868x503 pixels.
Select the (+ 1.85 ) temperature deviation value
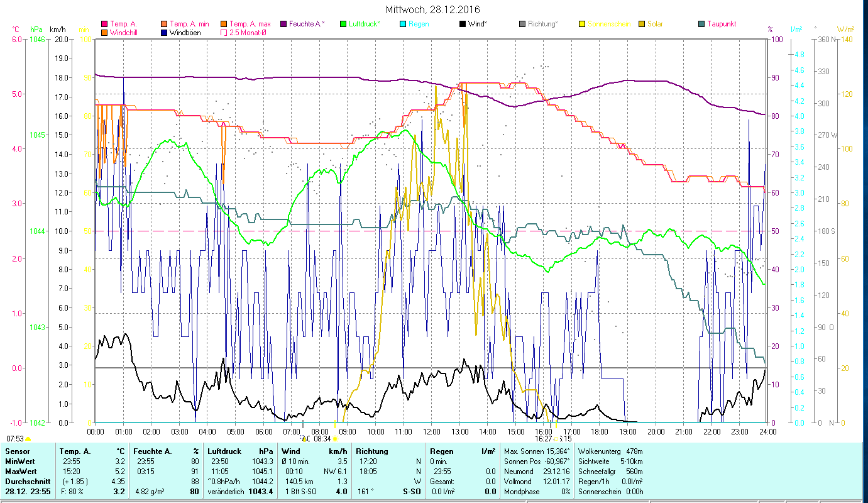[75, 482]
